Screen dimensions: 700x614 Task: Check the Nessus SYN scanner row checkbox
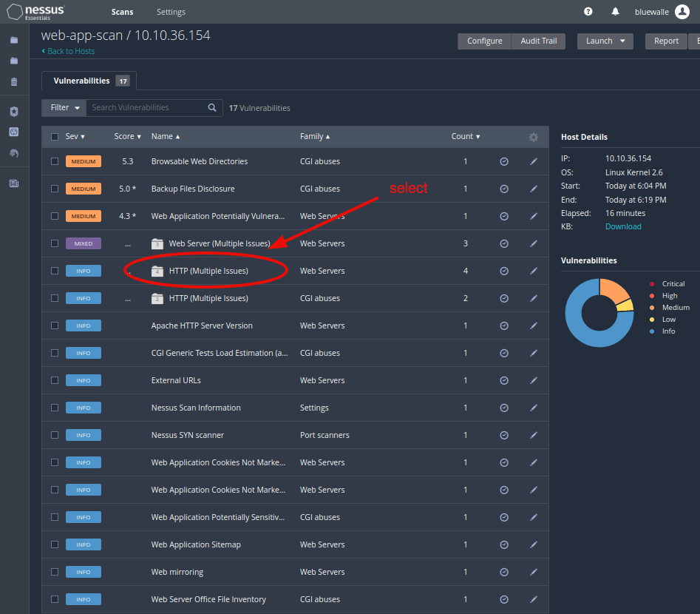click(x=54, y=435)
